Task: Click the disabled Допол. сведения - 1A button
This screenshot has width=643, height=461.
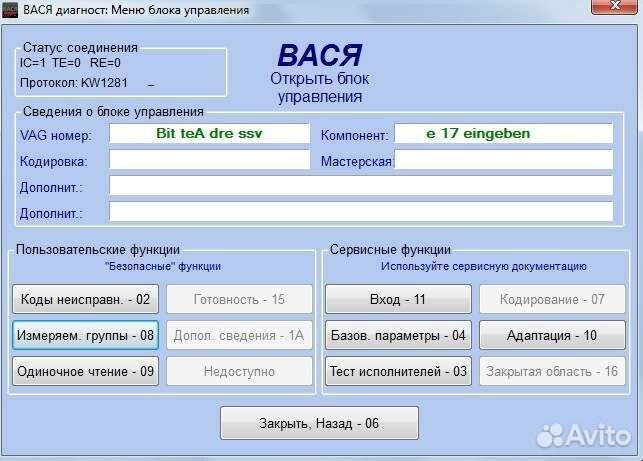Action: [239, 335]
